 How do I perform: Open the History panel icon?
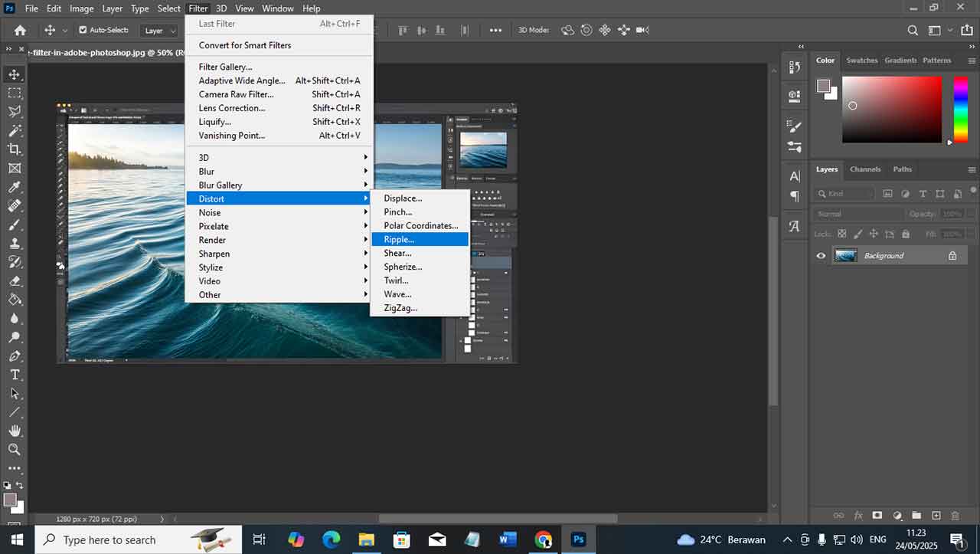794,67
